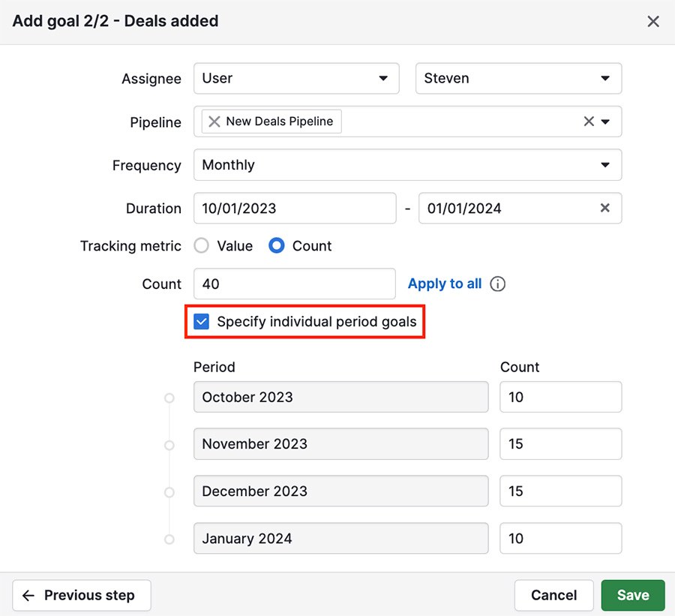675x616 pixels.
Task: Select the Value tracking metric
Action: (200, 245)
